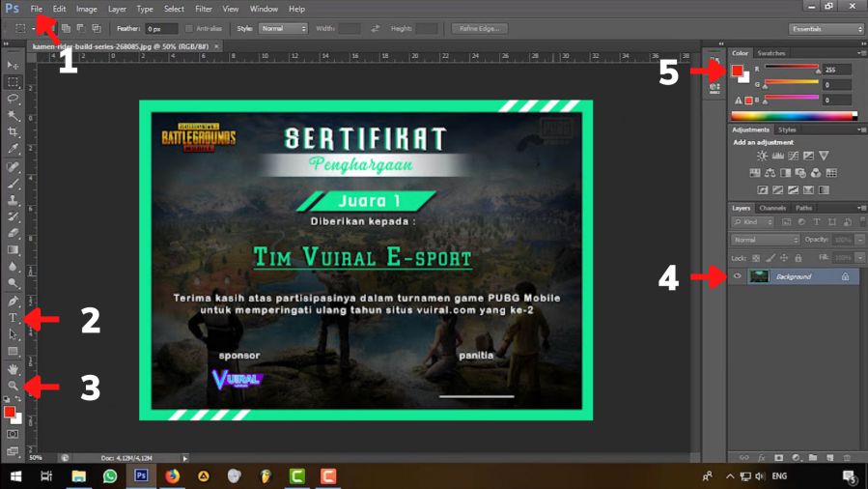Viewport: 868px width, 489px height.
Task: Add a Vibrance adjustment
Action: click(824, 156)
